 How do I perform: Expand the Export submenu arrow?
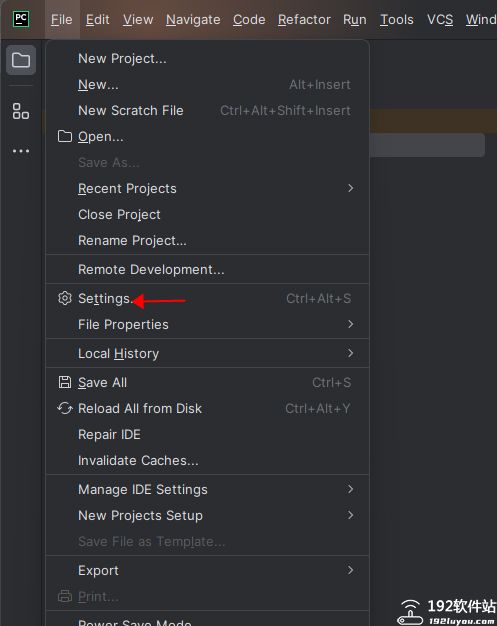(350, 570)
